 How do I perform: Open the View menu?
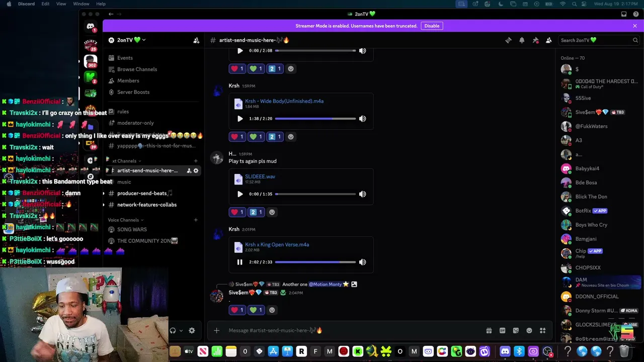(x=61, y=4)
